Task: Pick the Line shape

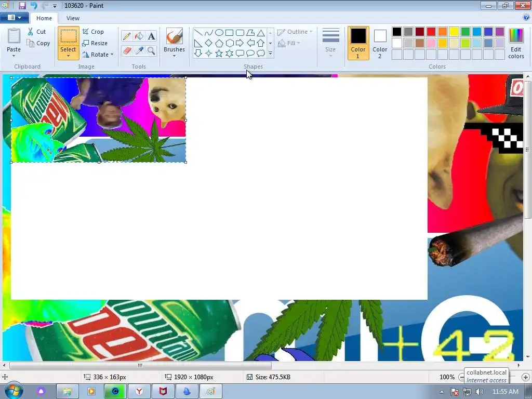Action: pyautogui.click(x=198, y=33)
